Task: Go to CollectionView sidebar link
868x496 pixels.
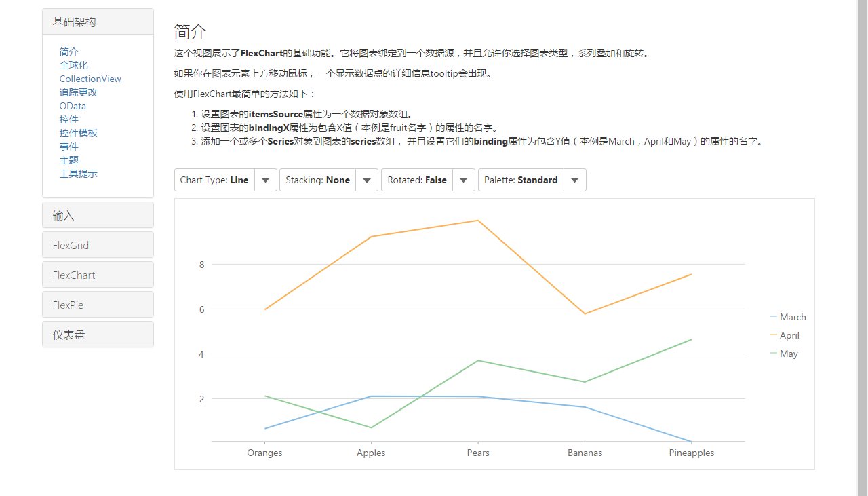Action: coord(90,79)
